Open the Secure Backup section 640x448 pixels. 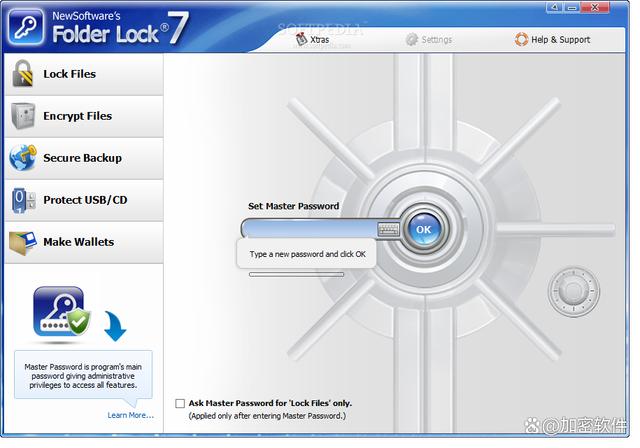click(84, 158)
